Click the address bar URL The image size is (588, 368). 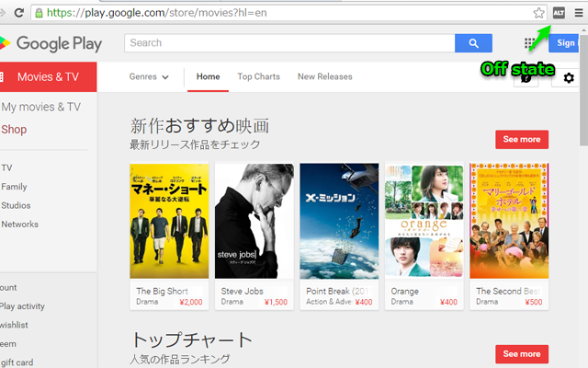(156, 13)
